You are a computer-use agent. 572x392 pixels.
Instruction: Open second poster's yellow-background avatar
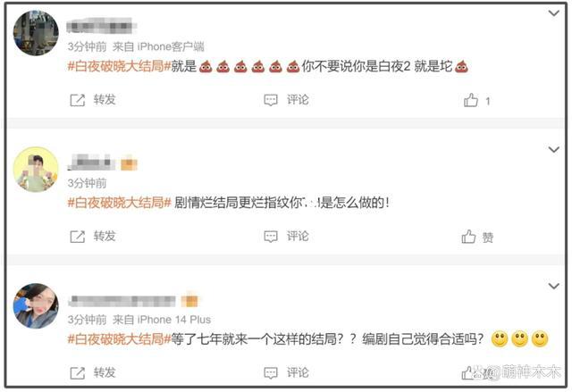(x=36, y=170)
